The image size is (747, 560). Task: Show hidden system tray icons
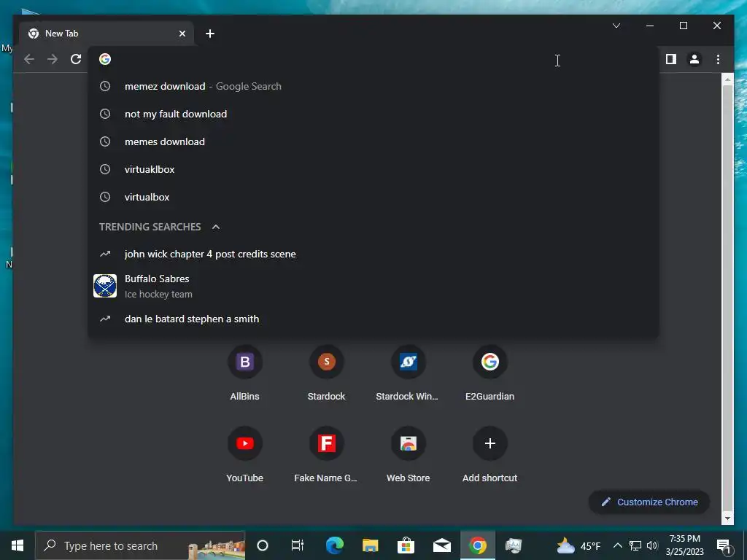point(617,545)
